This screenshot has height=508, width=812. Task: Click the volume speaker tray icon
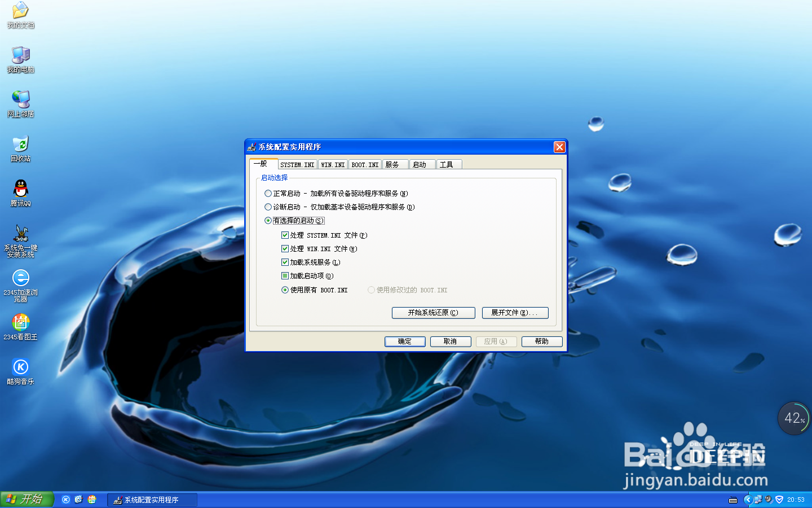769,499
